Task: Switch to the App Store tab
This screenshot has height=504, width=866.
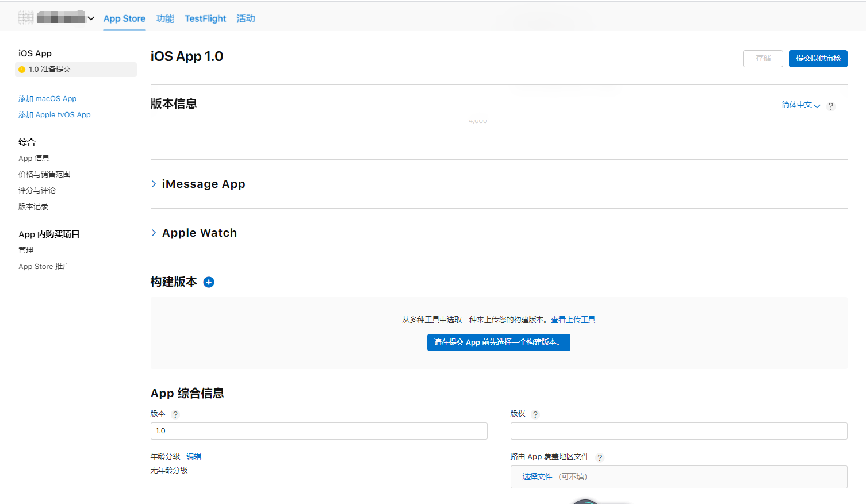Action: pyautogui.click(x=124, y=18)
